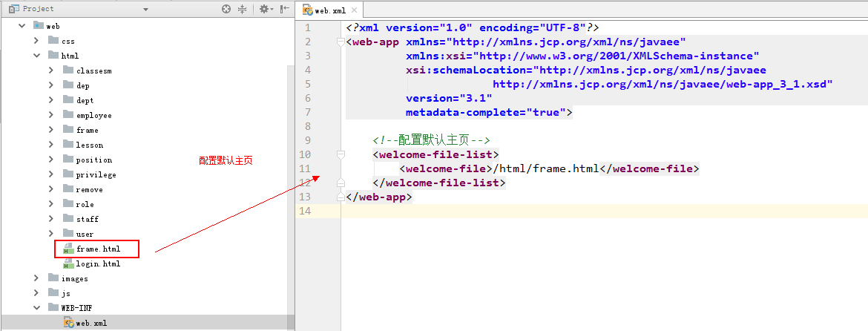Select the staff folder in tree
This screenshot has height=331, width=868.
click(x=87, y=219)
